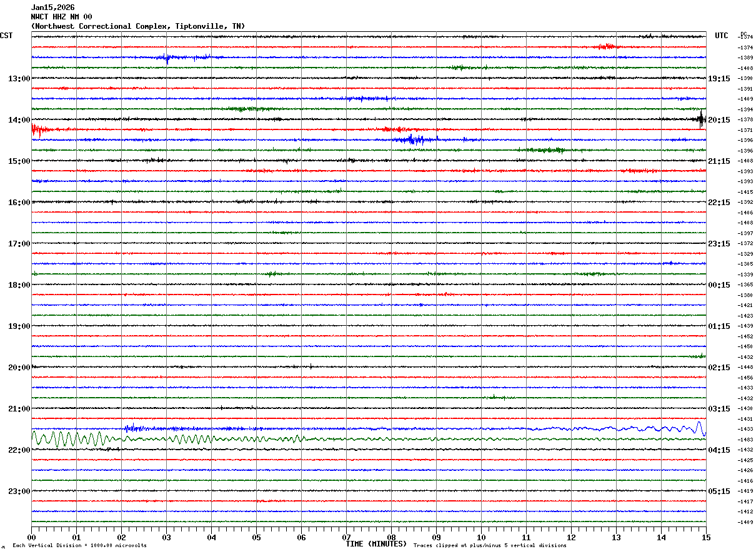Click the 20:15 UTC time label
Image resolution: width=756 pixels, height=554 pixels.
click(719, 120)
